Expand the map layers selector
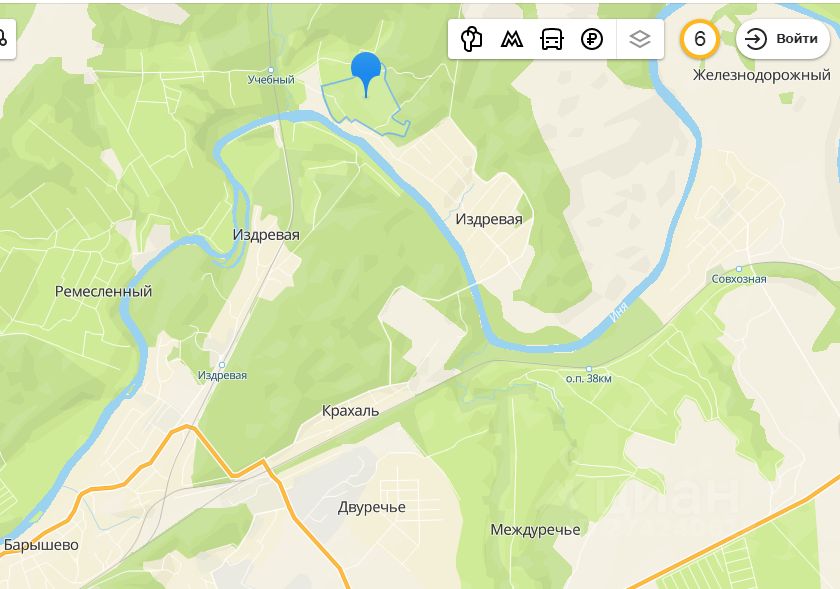This screenshot has height=589, width=840. tap(640, 39)
